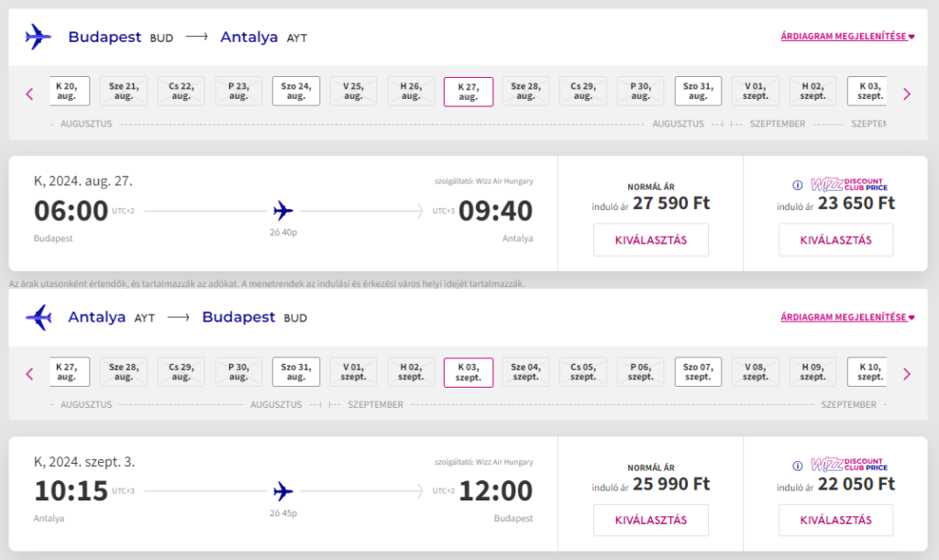
Task: Show later return dates with right arrow
Action: pyautogui.click(x=907, y=375)
